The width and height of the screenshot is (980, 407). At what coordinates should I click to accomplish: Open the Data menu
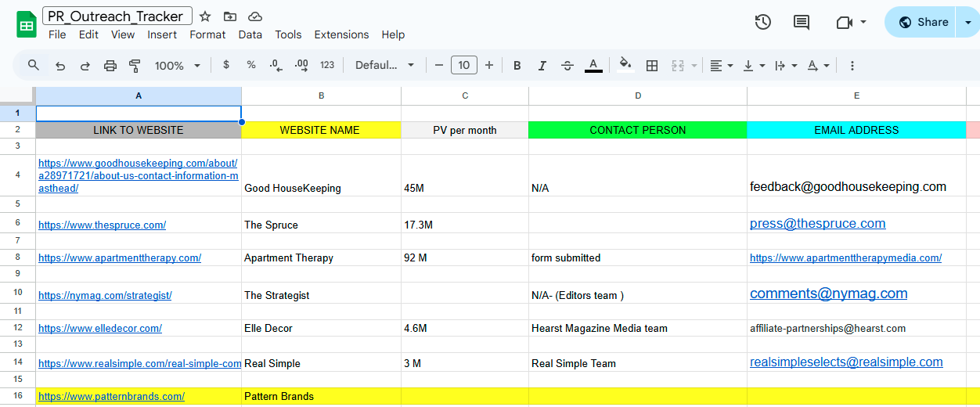coord(250,34)
